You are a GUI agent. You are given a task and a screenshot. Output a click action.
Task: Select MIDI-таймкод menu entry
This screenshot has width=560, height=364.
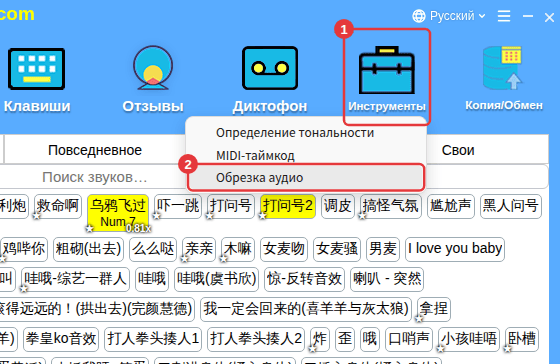255,156
